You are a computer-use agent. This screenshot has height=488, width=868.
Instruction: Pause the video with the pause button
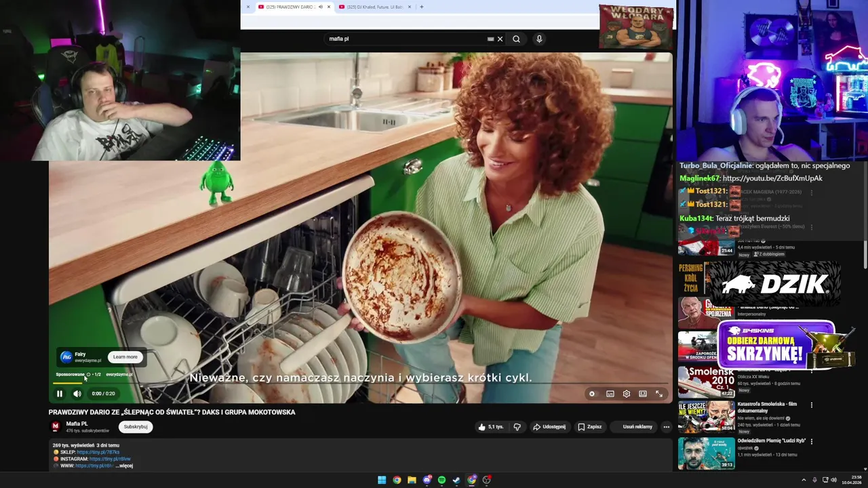coord(60,394)
